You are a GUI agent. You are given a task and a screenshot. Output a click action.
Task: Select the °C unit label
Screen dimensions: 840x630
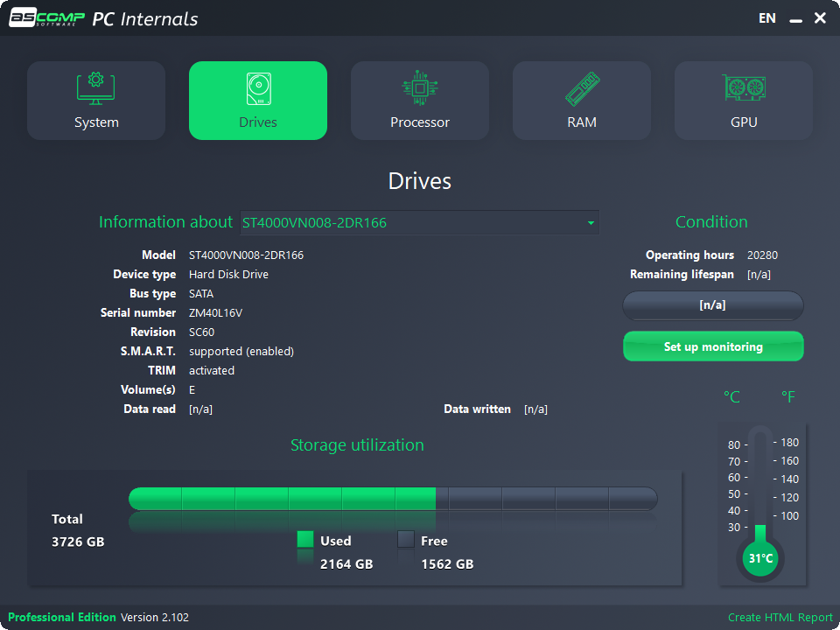tap(731, 396)
